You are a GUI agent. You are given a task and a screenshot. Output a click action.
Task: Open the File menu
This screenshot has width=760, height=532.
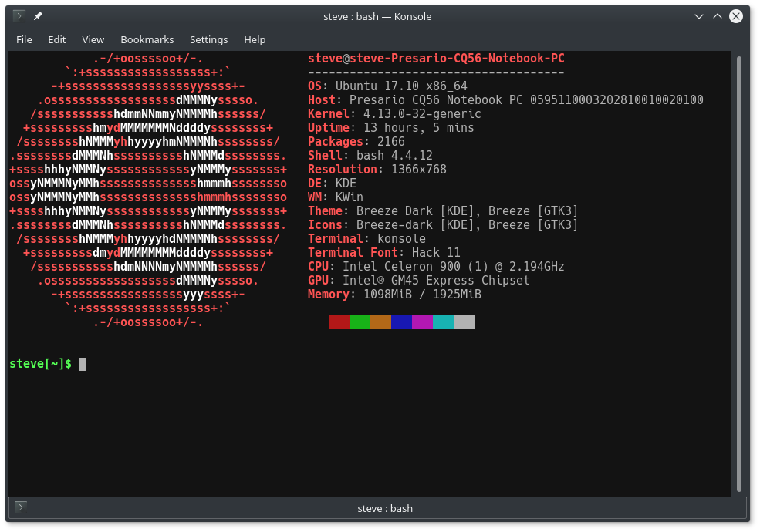24,39
